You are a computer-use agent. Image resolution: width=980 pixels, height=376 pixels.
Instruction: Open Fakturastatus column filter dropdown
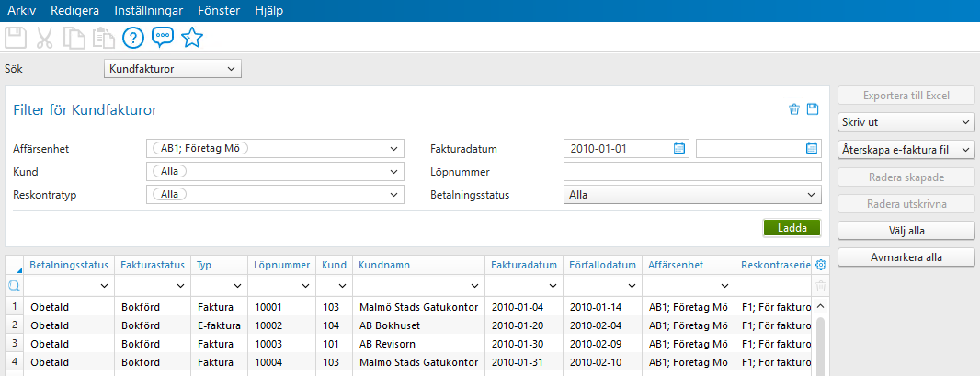tap(180, 286)
